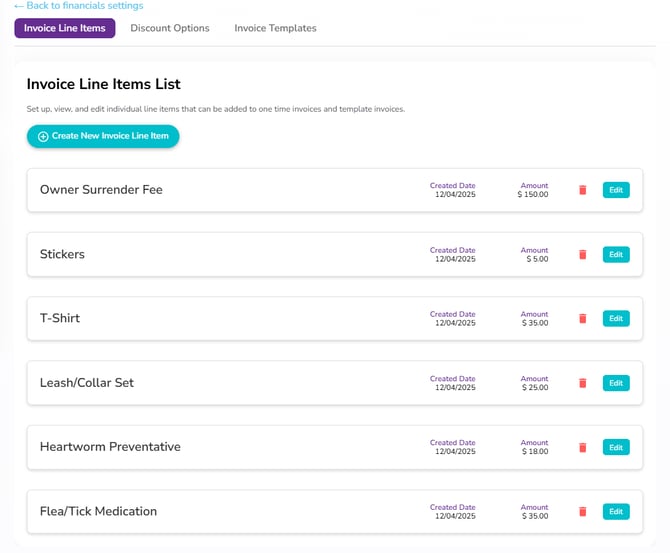
Task: Click the plus icon on Create New Invoice Line Item
Action: [x=43, y=136]
